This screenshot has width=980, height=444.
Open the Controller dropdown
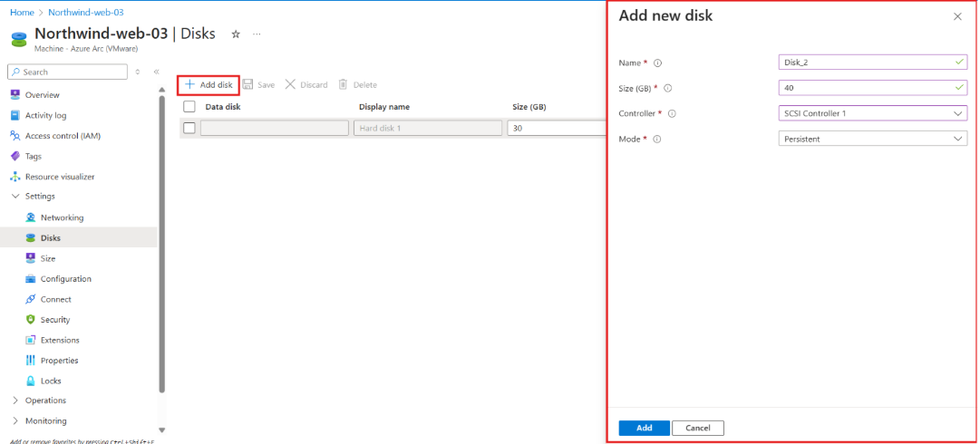coord(873,113)
